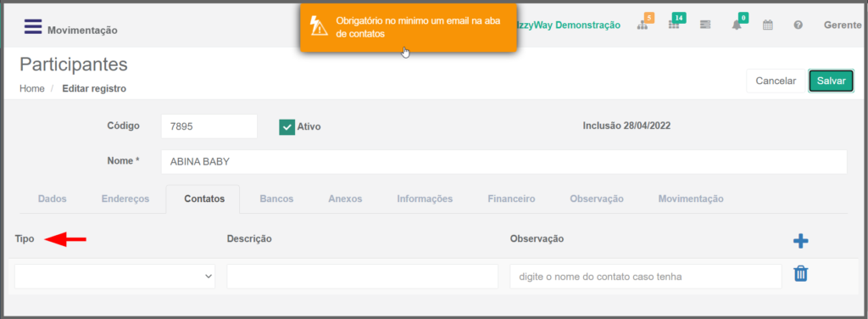
Task: Open the grid icon with badge 14
Action: point(673,25)
